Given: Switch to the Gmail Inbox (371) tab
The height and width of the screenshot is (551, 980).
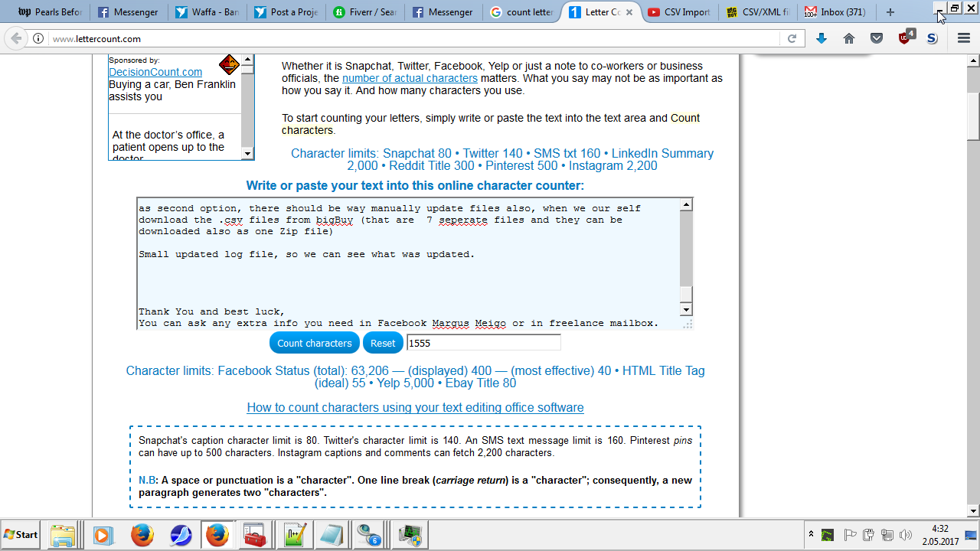Looking at the screenshot, I should (x=838, y=12).
